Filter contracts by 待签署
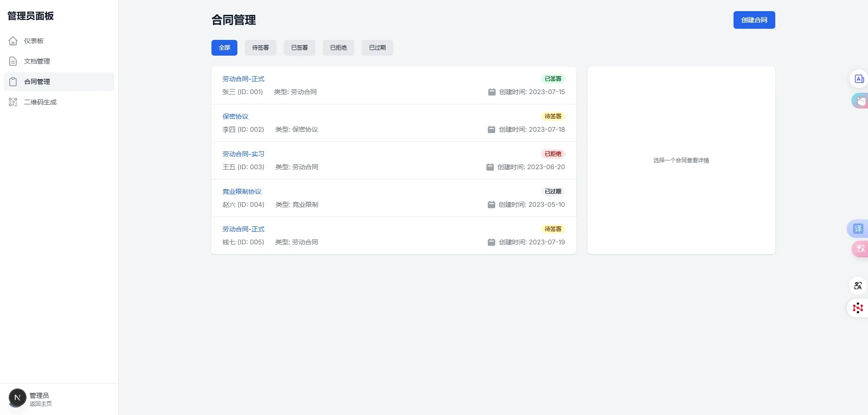Screen dimensions: 868x415 click(261, 48)
